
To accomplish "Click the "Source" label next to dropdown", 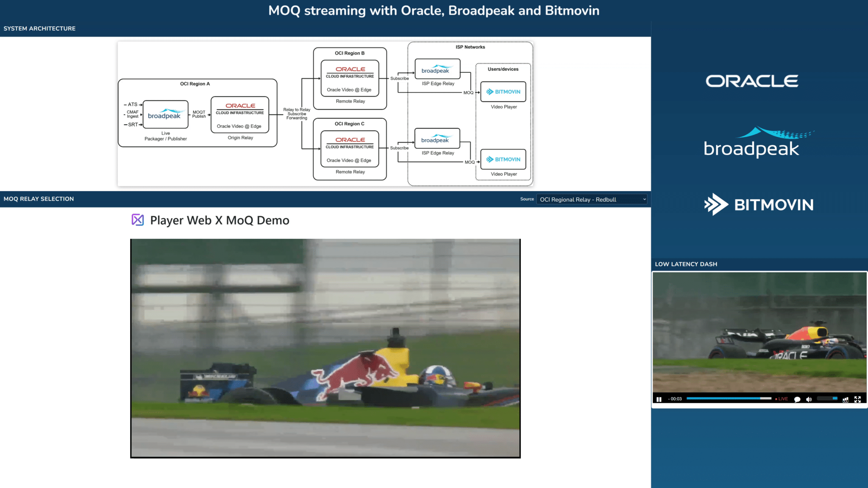I will tap(527, 199).
